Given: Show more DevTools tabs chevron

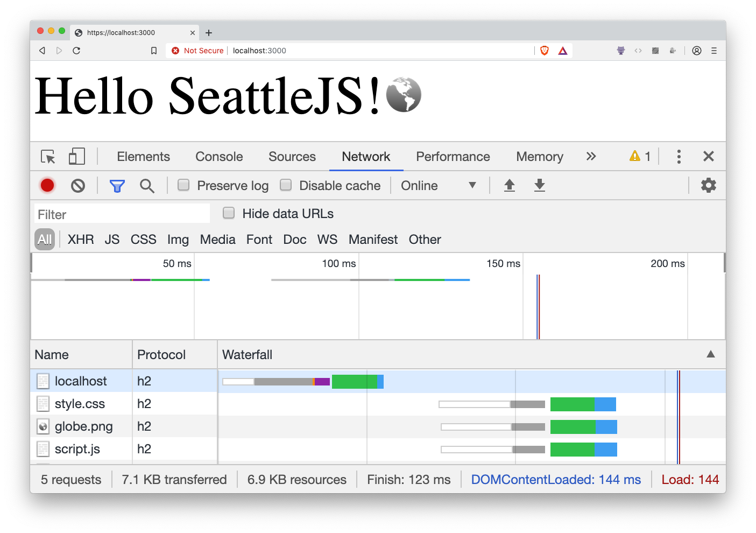Looking at the screenshot, I should [591, 157].
